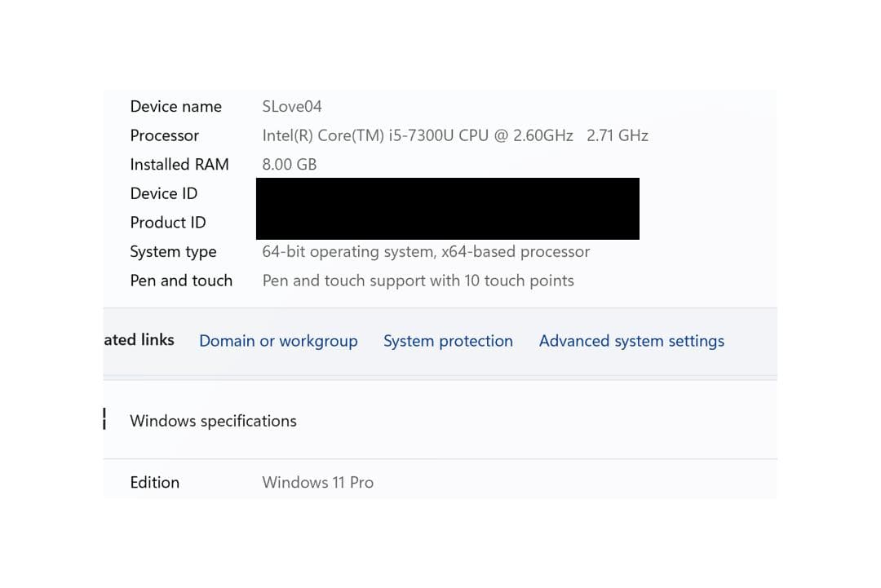Open Advanced system settings

click(631, 341)
